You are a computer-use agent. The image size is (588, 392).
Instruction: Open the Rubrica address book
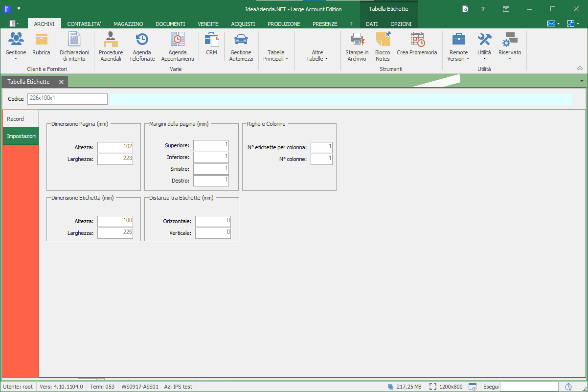pos(41,44)
